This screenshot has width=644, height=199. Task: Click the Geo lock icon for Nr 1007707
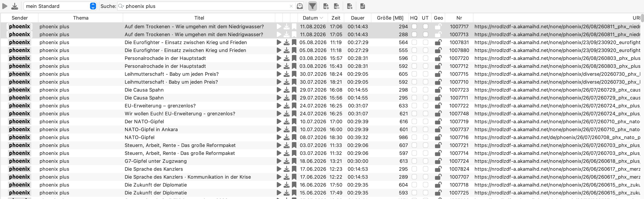click(x=438, y=177)
